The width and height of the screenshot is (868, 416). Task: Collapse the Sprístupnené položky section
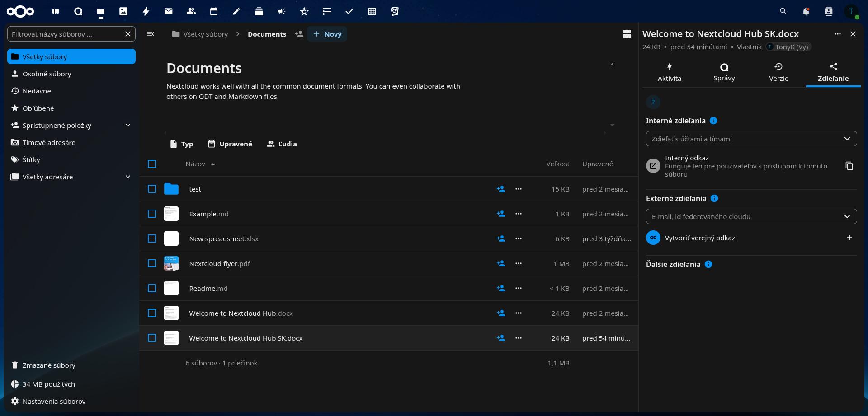click(x=127, y=125)
